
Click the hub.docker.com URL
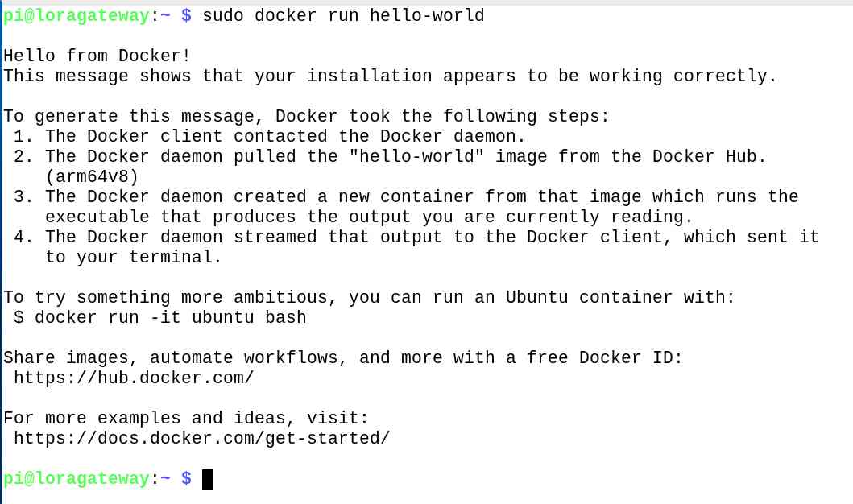click(x=134, y=378)
